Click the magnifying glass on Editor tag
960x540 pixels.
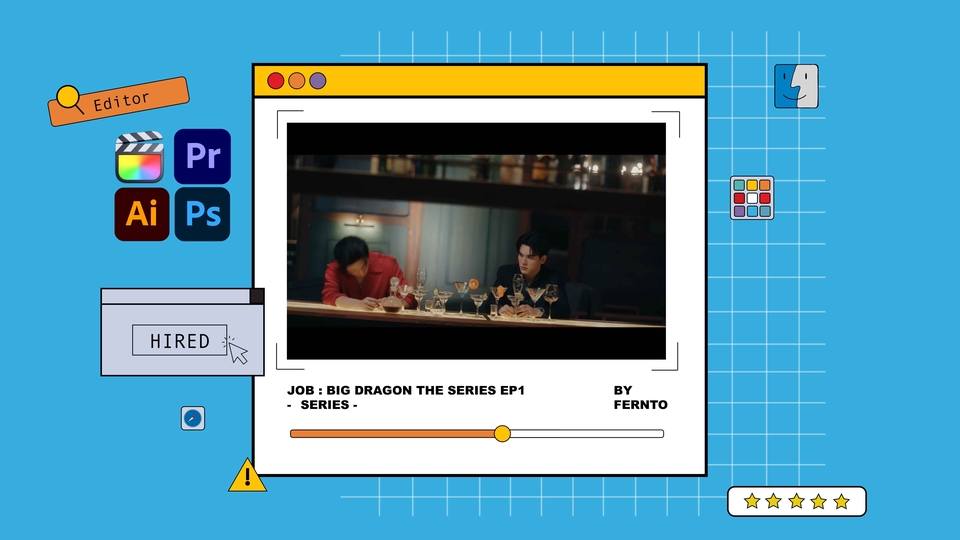(x=69, y=99)
